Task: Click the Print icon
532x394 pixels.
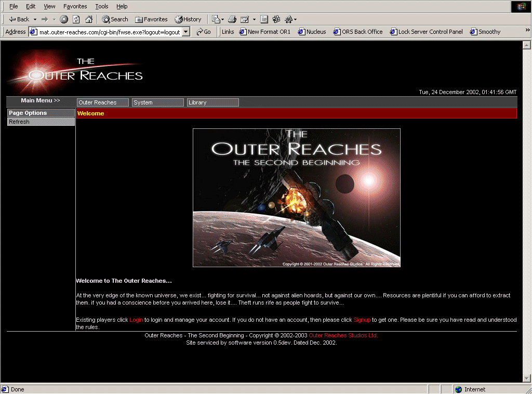Action: click(x=232, y=19)
